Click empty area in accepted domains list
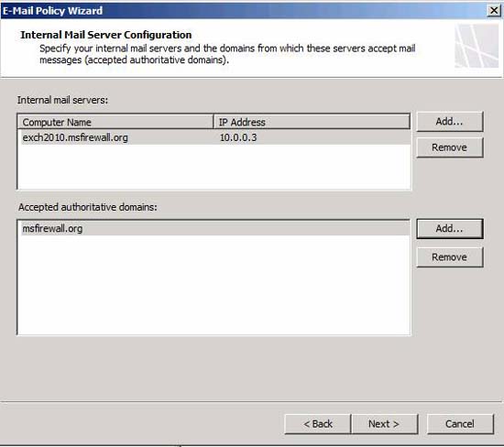The width and height of the screenshot is (504, 447). (x=214, y=284)
